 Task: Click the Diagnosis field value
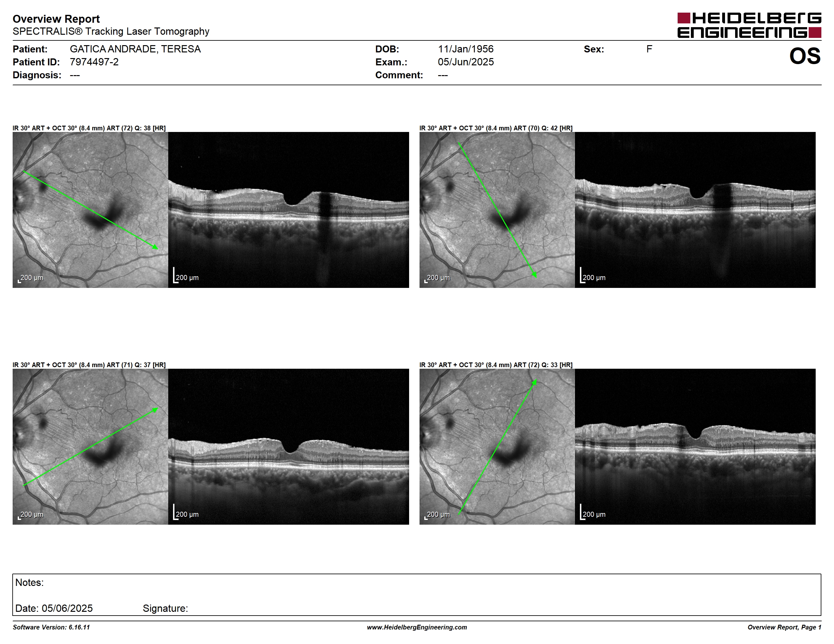click(x=75, y=75)
